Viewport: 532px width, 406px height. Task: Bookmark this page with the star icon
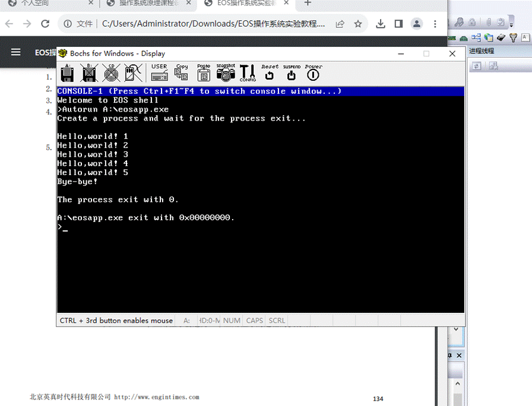tap(358, 24)
